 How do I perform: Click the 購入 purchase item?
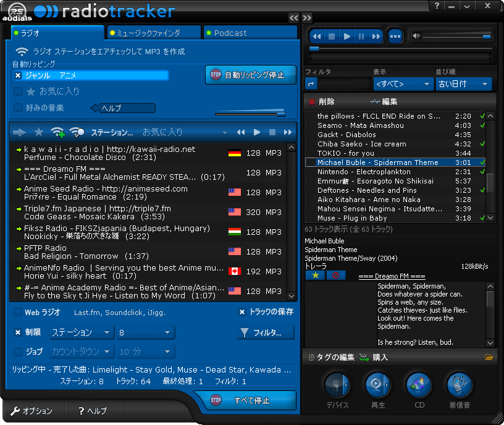[x=374, y=357]
